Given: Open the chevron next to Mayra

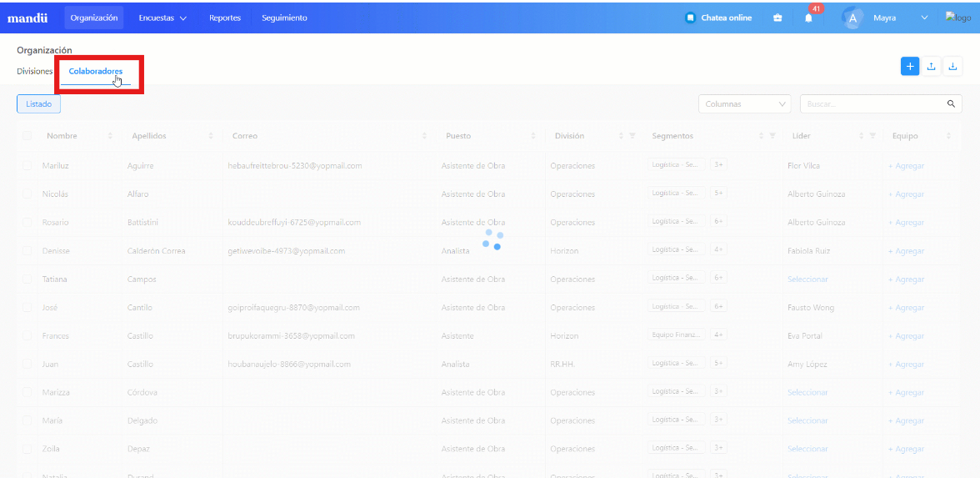Looking at the screenshot, I should (x=924, y=18).
